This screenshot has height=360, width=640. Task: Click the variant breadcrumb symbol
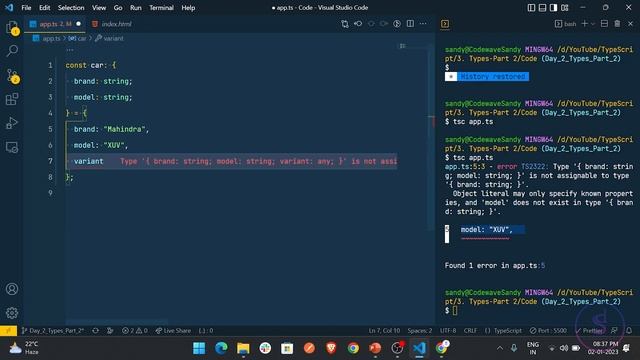pos(109,38)
